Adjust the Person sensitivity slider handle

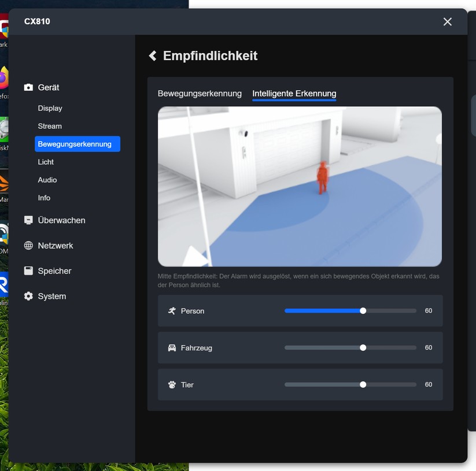coord(363,310)
